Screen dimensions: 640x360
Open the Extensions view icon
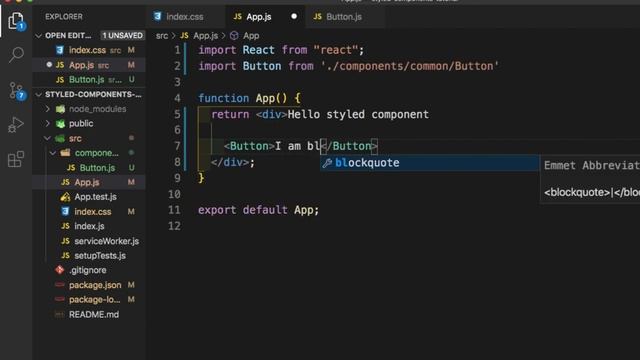pos(16,159)
